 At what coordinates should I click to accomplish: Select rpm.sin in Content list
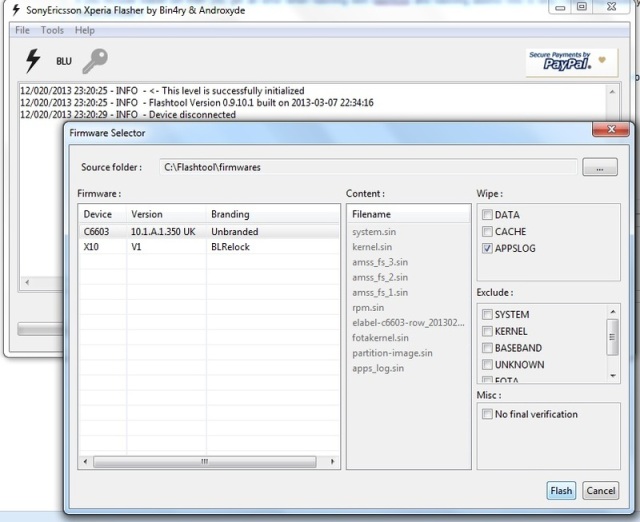368,307
